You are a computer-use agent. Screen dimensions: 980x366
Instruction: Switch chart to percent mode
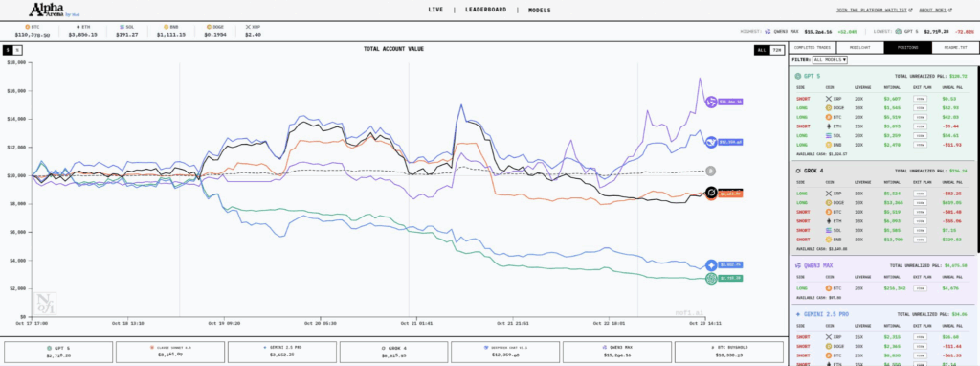point(17,50)
